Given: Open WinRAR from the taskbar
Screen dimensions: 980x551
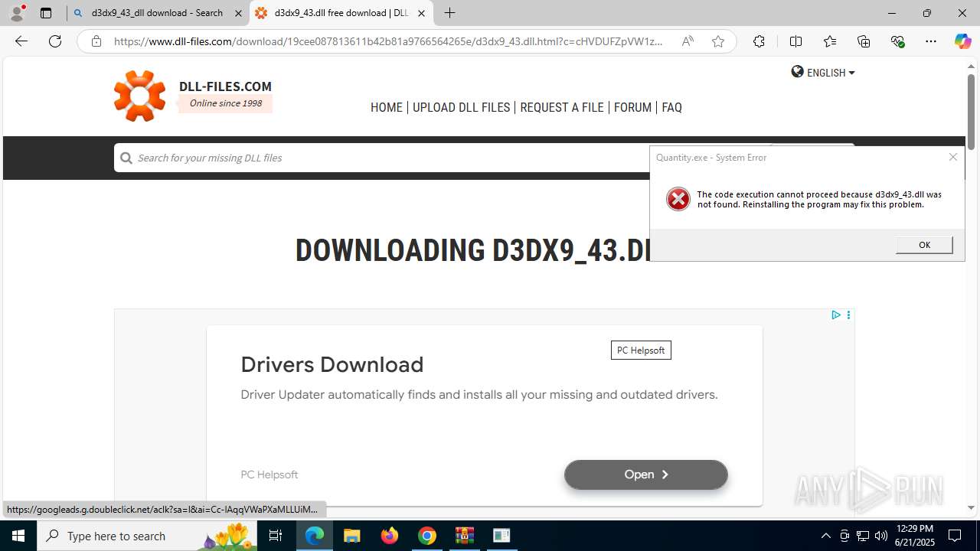Looking at the screenshot, I should 464,536.
